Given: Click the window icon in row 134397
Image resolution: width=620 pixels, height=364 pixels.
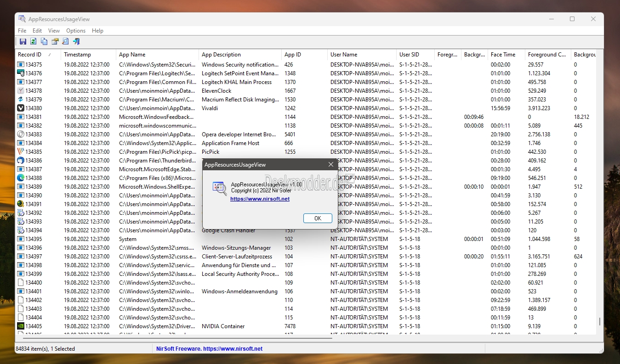Looking at the screenshot, I should tap(21, 257).
